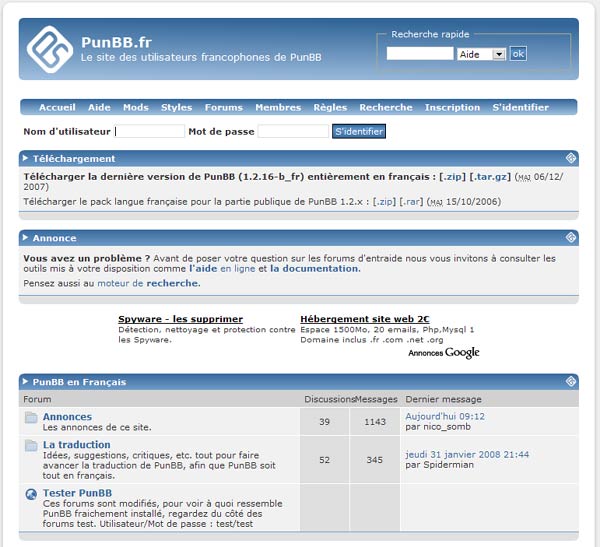
Task: Click Annonces messages count 1143
Action: pos(375,421)
